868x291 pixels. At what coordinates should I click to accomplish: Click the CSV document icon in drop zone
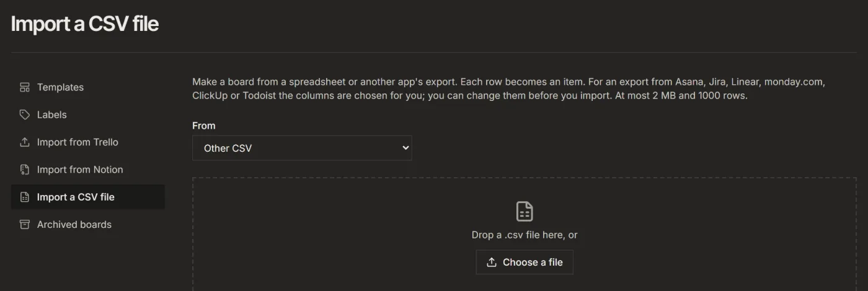525,211
